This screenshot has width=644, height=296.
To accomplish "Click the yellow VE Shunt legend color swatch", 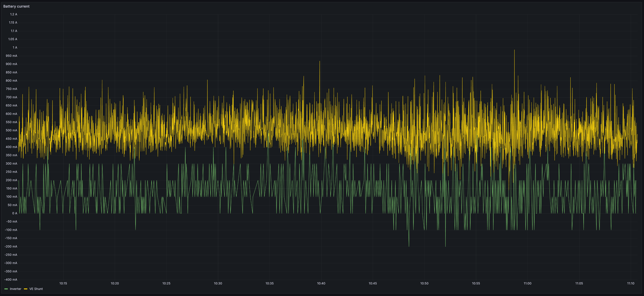I will [x=26, y=289].
